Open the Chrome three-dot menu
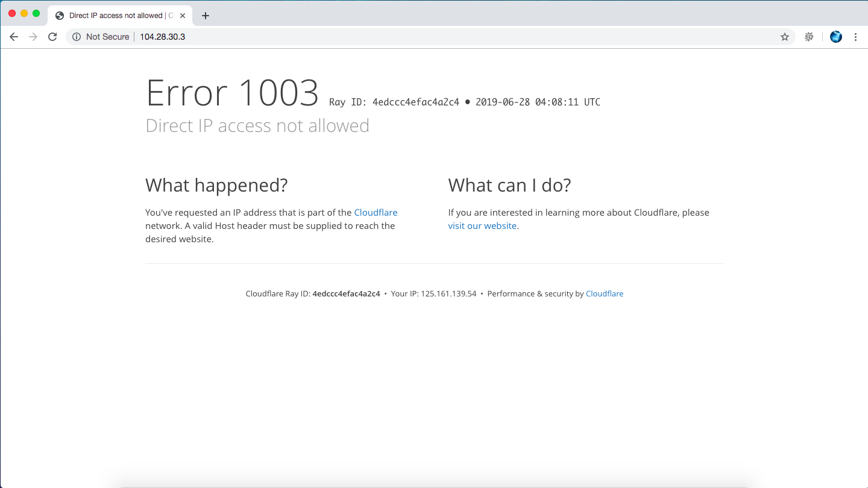This screenshot has height=488, width=868. [855, 37]
